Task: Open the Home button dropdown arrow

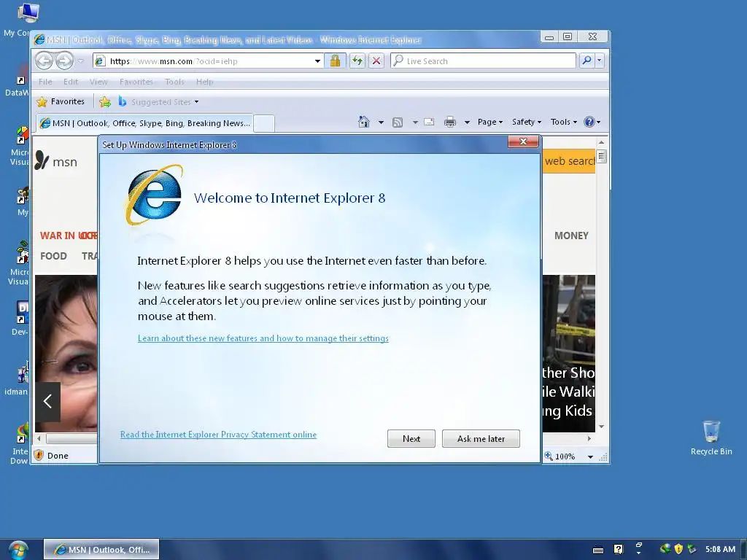Action: tap(381, 122)
